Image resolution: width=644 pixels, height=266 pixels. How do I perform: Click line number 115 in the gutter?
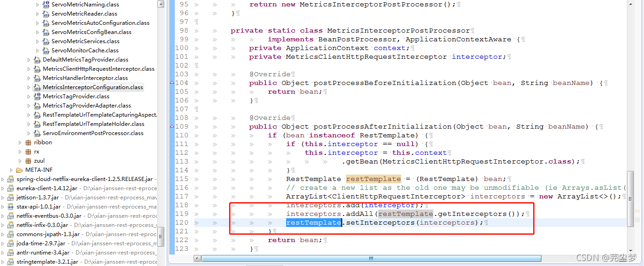point(182,179)
